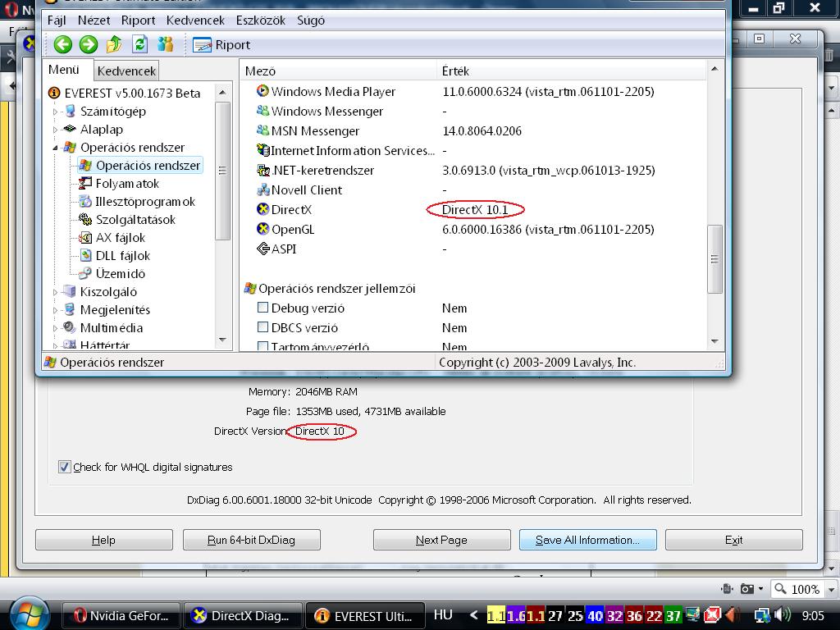Click Save All Information
The width and height of the screenshot is (840, 630).
587,540
